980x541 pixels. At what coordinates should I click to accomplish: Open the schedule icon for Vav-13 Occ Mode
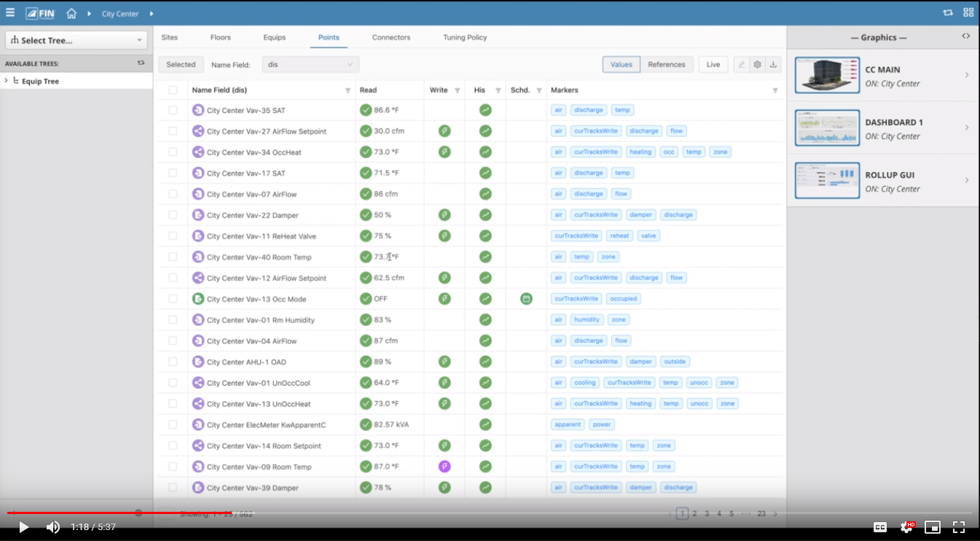click(526, 299)
